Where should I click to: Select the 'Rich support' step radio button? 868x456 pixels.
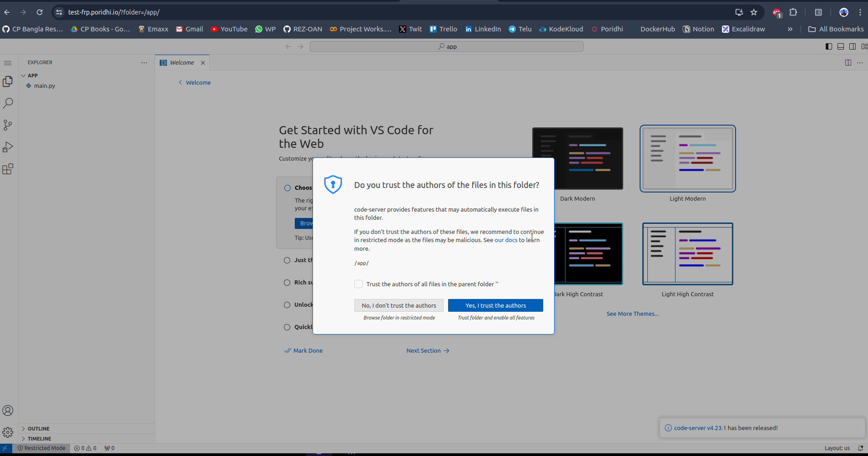click(287, 283)
